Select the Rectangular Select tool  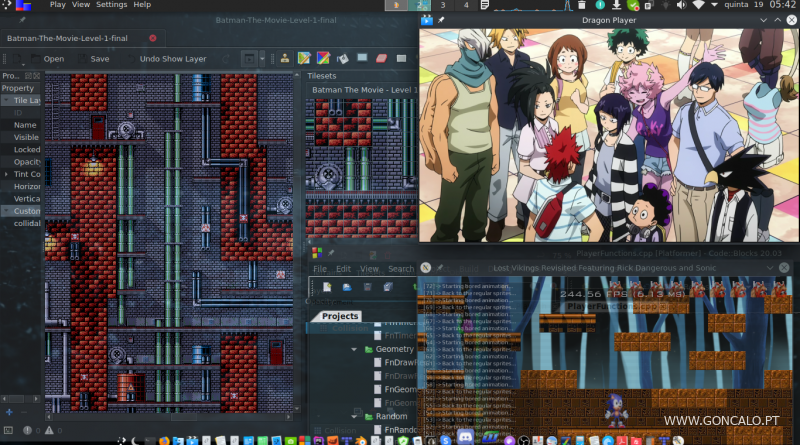[x=402, y=58]
